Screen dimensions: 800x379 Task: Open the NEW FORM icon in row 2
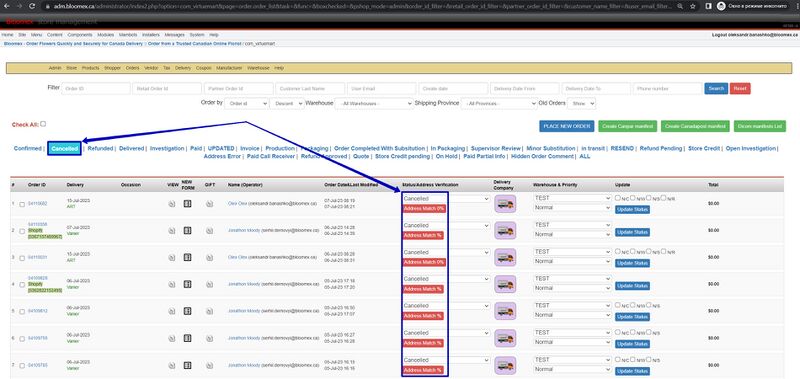(x=187, y=231)
